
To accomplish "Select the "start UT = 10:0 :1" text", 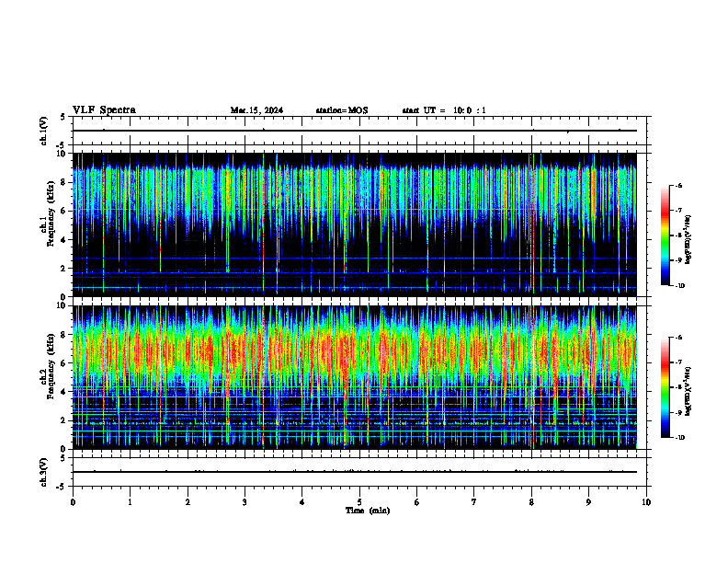I will (444, 110).
